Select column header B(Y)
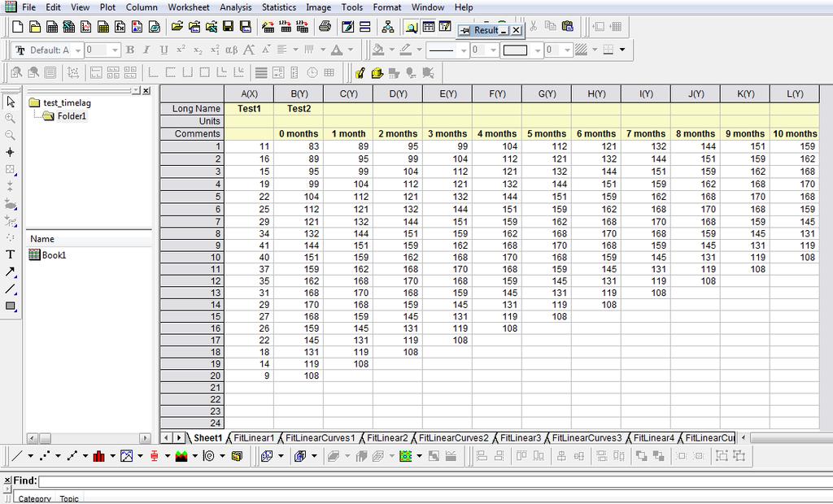The width and height of the screenshot is (833, 504). point(299,93)
